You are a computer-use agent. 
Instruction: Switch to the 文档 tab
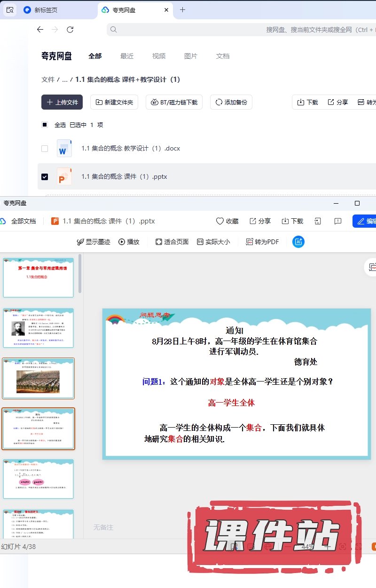point(223,56)
